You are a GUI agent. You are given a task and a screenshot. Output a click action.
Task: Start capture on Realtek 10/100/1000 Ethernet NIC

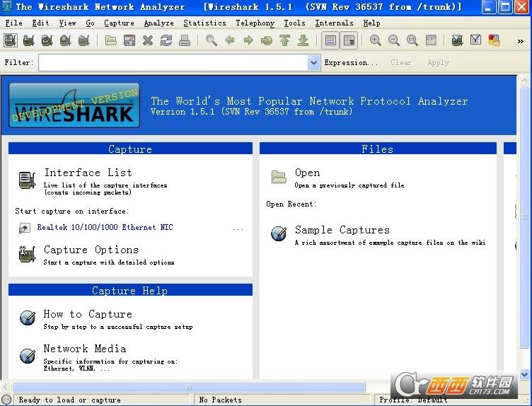click(x=105, y=227)
